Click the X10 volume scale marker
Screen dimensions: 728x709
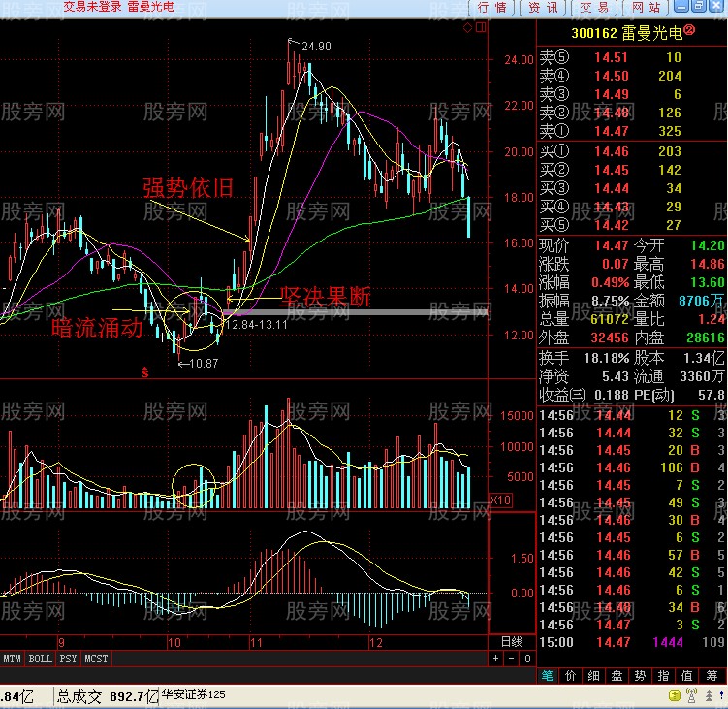click(x=500, y=500)
